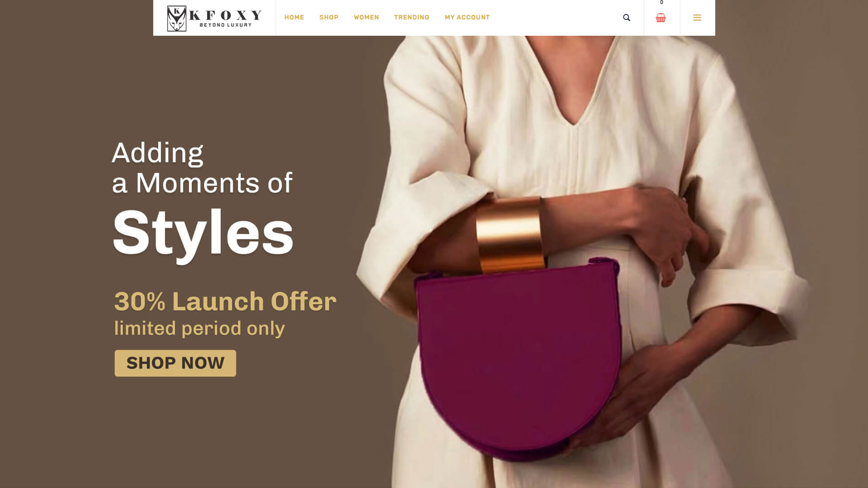
Task: Click the limited period only text
Action: (x=199, y=328)
